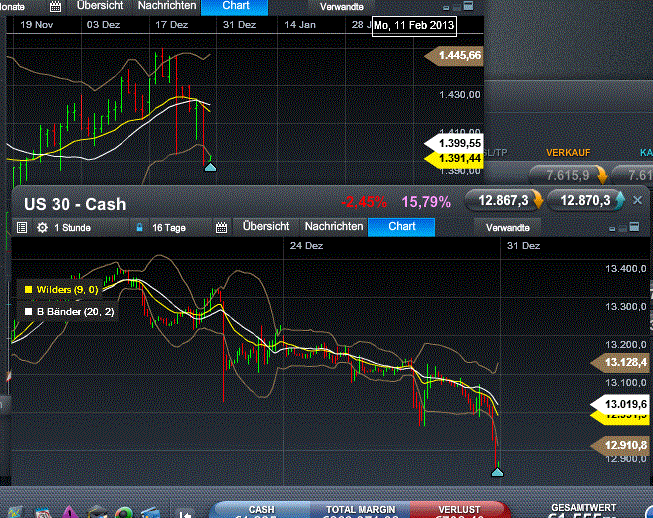Click the calculator-like icon in US 30 toolbar
Viewport: 653px width, 518px height.
click(634, 227)
